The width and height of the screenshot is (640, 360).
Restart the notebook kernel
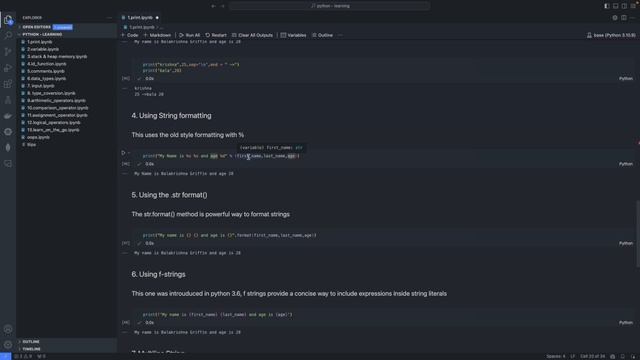[x=216, y=35]
